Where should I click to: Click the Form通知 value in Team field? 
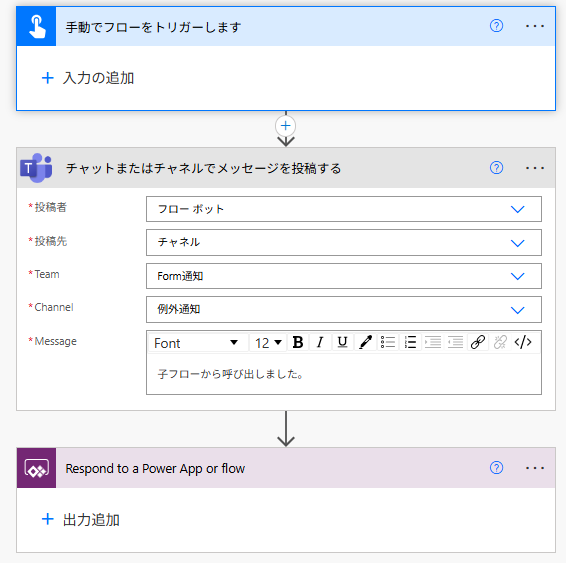click(180, 276)
